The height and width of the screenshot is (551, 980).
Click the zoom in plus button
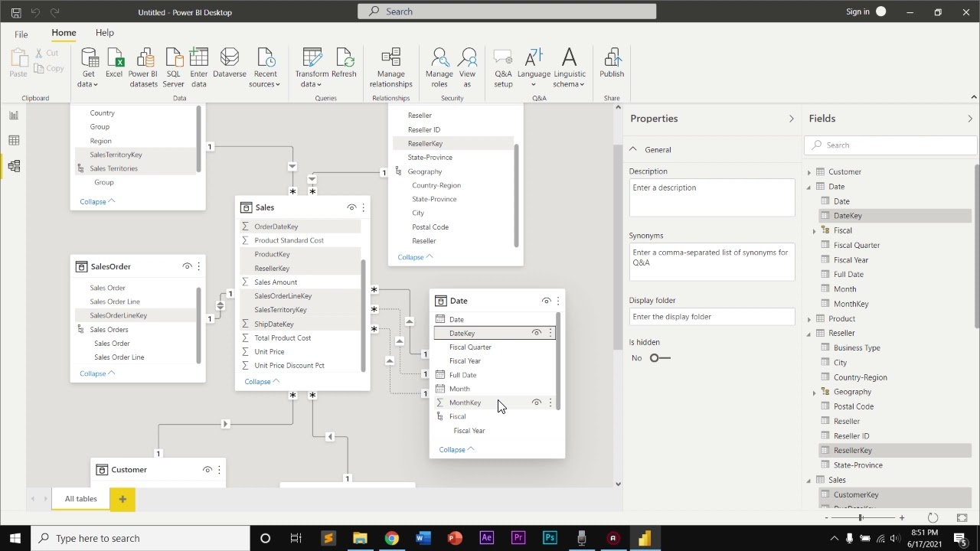[902, 518]
